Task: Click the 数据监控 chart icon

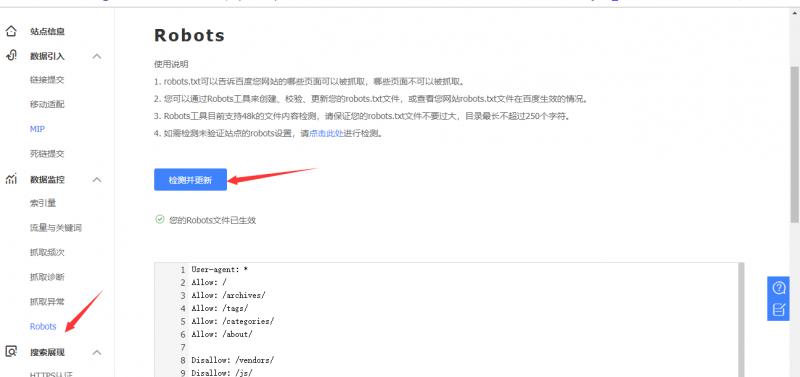Action: click(x=11, y=179)
